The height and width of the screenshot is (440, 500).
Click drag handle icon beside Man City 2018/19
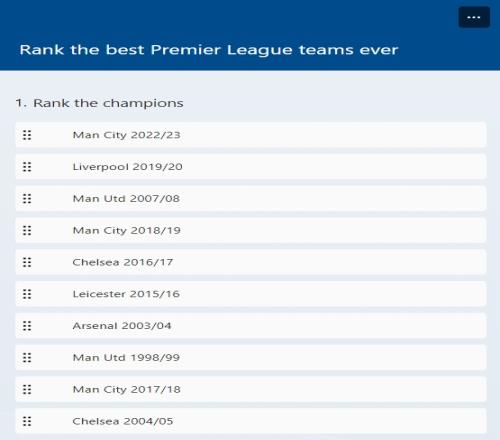click(x=27, y=230)
